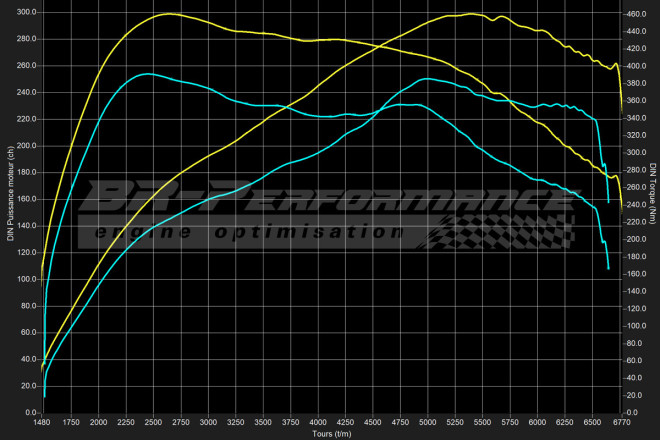Click the 1480 label on the x-axis

pyautogui.click(x=43, y=422)
